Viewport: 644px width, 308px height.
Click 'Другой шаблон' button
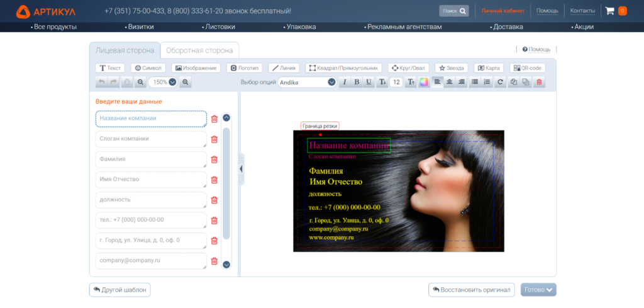pos(120,290)
